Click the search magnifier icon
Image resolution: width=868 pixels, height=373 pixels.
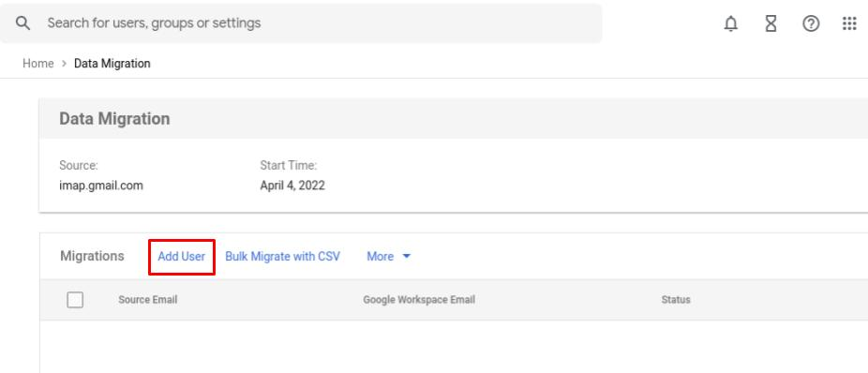22,23
